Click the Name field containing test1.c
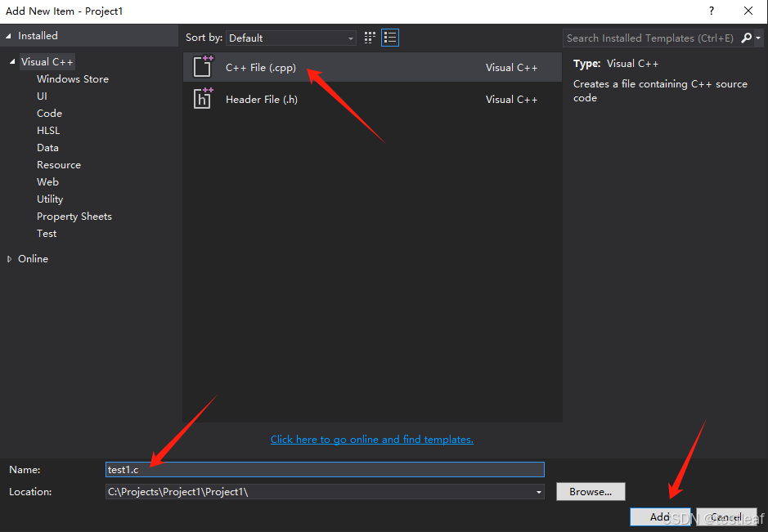Screen dimensions: 768x532 pos(324,469)
